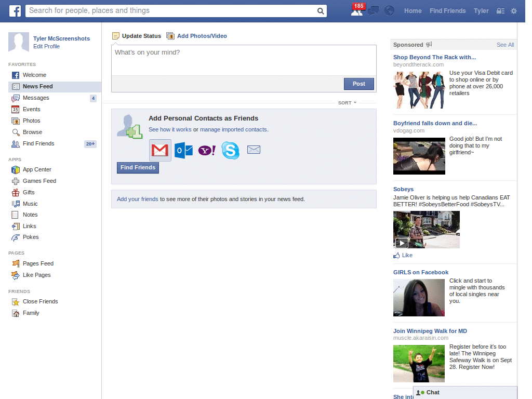Click the search magnifier icon
The width and height of the screenshot is (532, 399).
(x=320, y=11)
